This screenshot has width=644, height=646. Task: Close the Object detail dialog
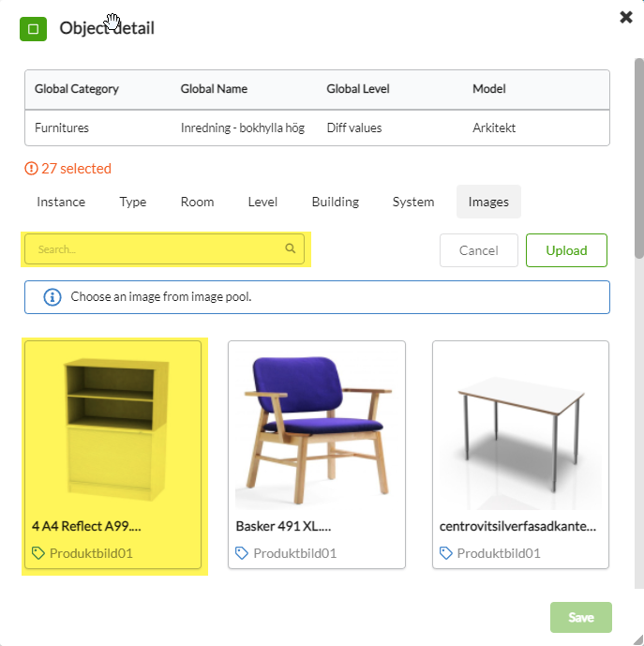click(626, 17)
